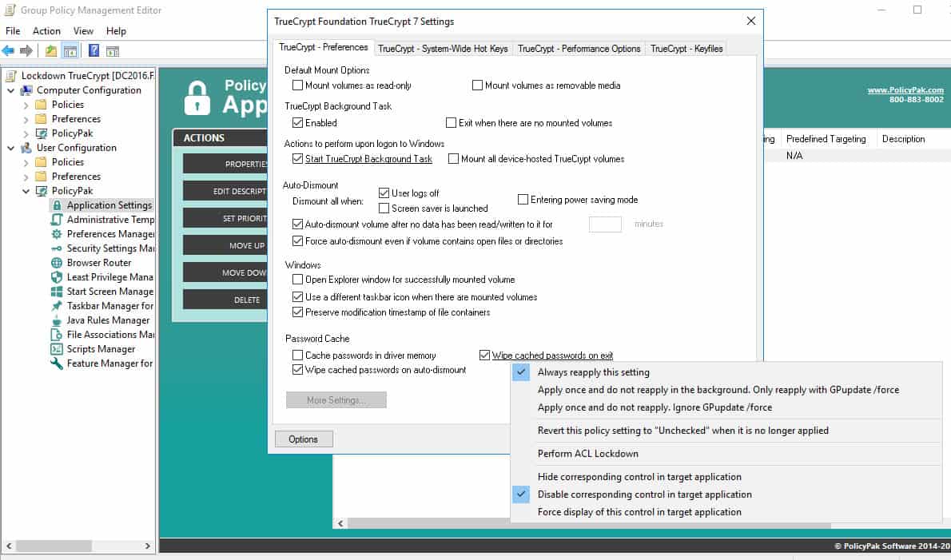The width and height of the screenshot is (951, 560).
Task: Check Entering power saving mode option
Action: click(523, 200)
